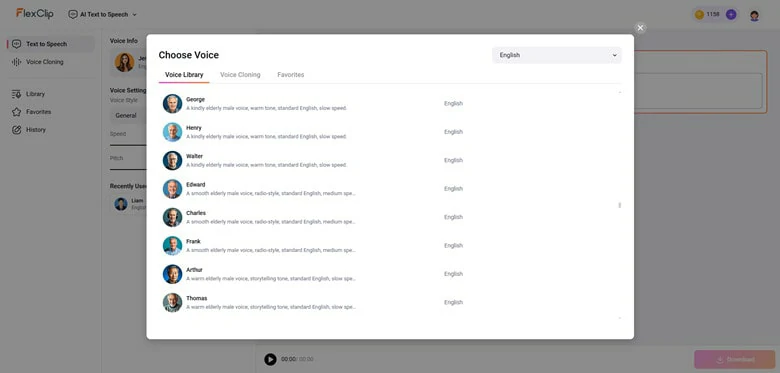Open the General voice style dropdown

coord(128,115)
